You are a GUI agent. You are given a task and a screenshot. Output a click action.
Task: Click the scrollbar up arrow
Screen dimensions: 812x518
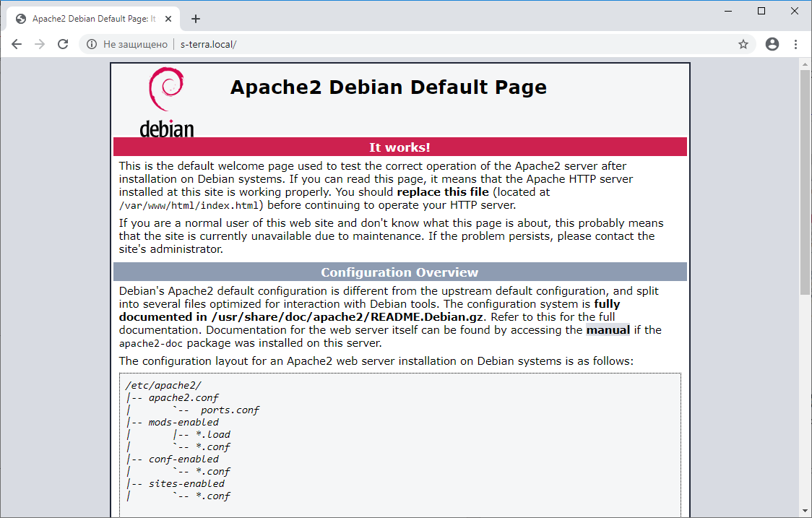point(805,64)
